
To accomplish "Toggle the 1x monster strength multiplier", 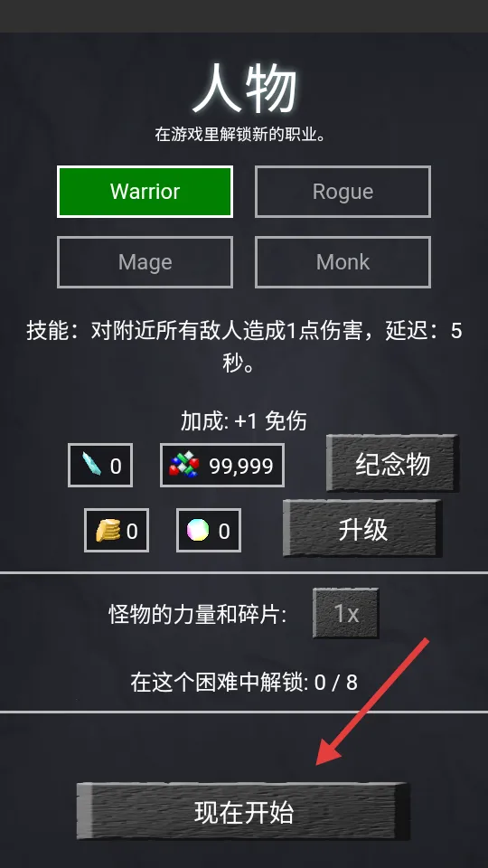I will 346,613.
